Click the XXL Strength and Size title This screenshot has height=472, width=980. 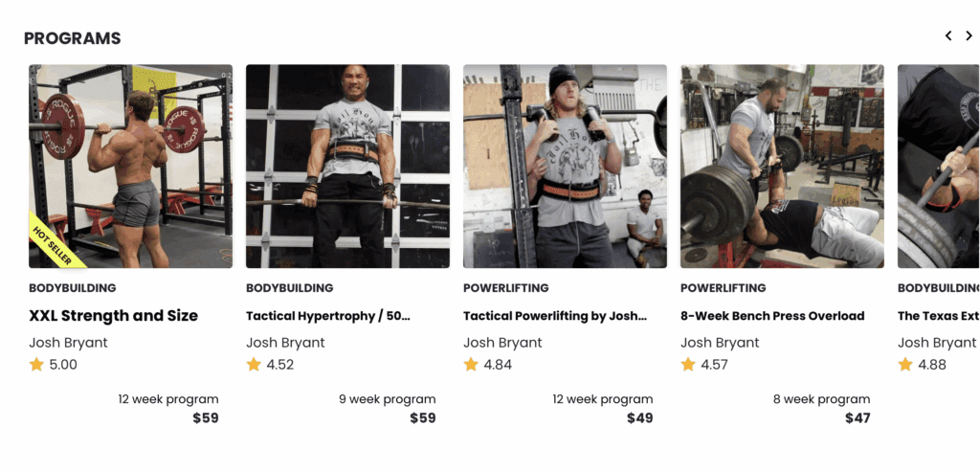tap(114, 316)
